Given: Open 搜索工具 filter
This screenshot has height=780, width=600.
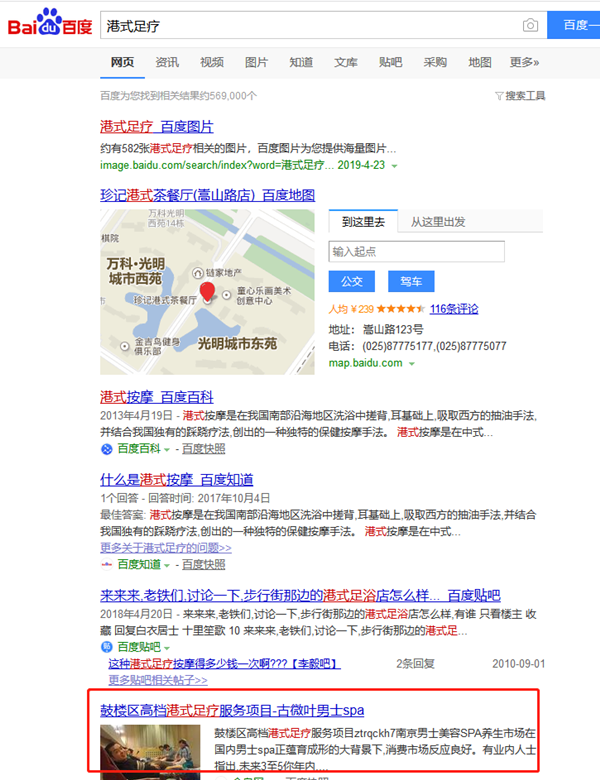Looking at the screenshot, I should click(x=520, y=96).
